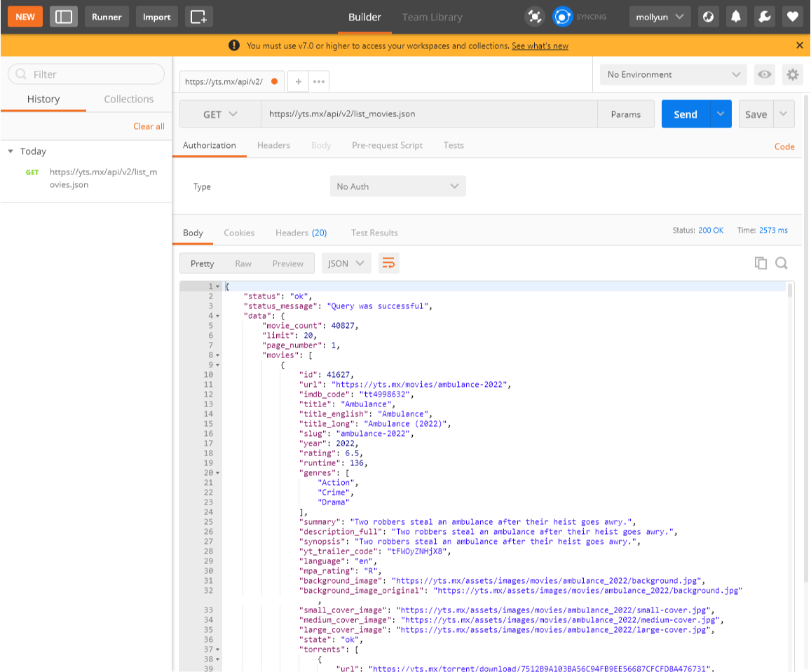Viewport: 811px width, 672px height.
Task: Click the request URL input field
Action: [429, 114]
